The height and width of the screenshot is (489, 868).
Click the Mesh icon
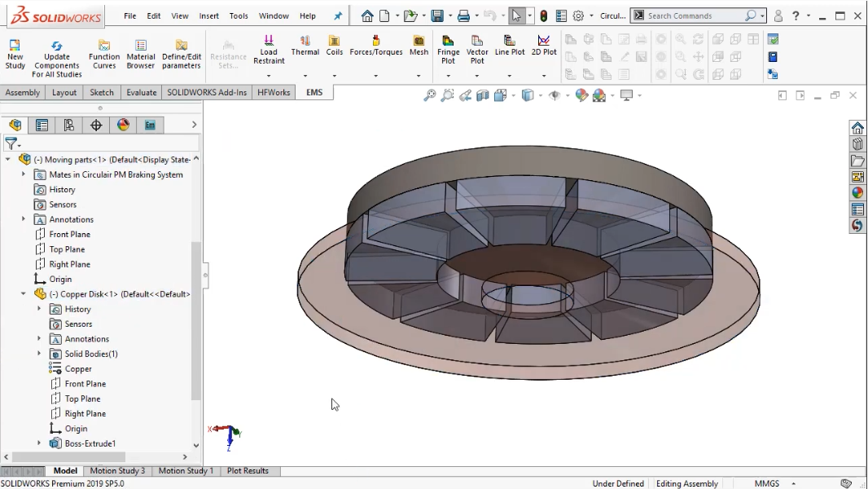419,40
